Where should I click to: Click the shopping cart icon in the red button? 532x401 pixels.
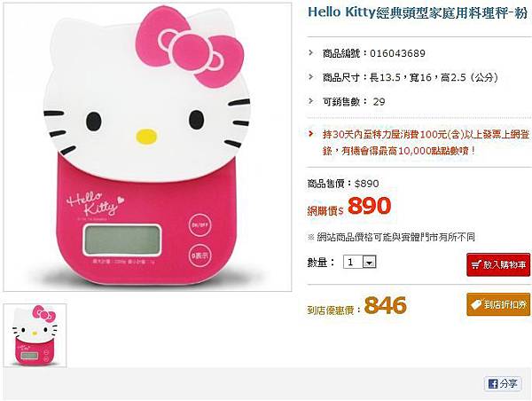(x=476, y=265)
